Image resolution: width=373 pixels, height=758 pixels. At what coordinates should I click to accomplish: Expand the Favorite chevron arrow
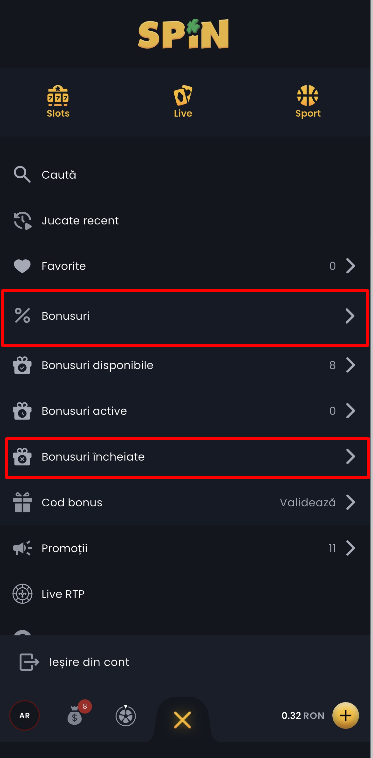tap(351, 266)
